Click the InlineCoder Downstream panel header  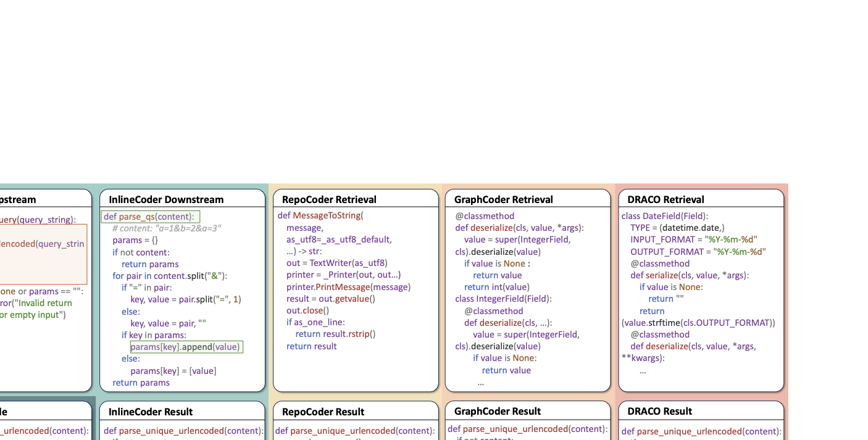166,199
